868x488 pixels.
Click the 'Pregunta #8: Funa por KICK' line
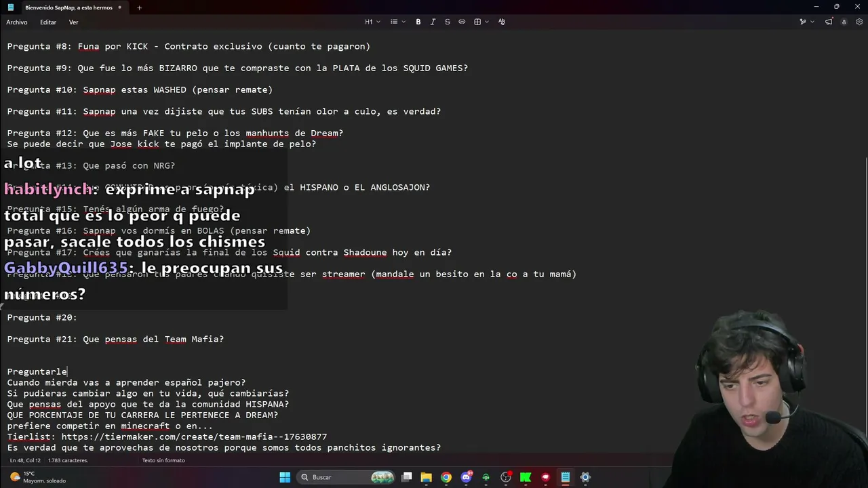tap(189, 47)
